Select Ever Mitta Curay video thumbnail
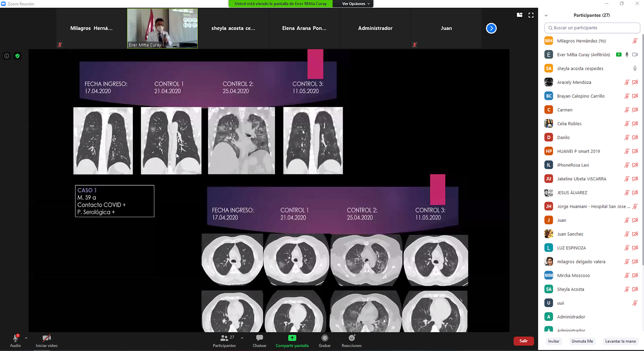 (162, 28)
